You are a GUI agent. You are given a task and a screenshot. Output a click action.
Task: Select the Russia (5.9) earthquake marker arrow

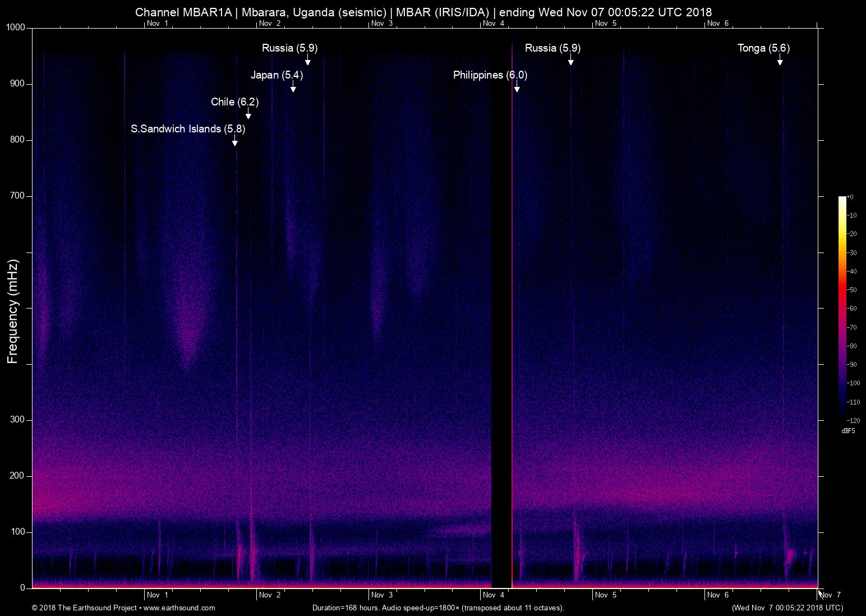(x=307, y=61)
